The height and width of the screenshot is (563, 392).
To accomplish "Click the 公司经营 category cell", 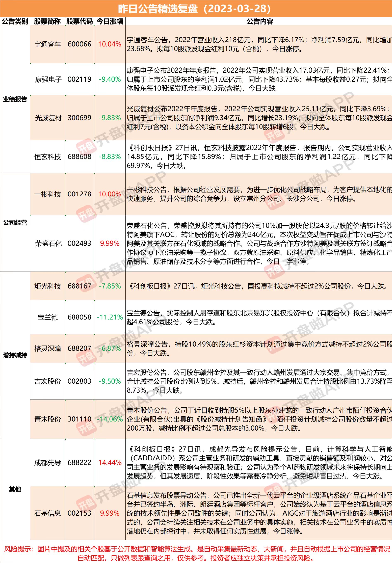I will pyautogui.click(x=15, y=222).
